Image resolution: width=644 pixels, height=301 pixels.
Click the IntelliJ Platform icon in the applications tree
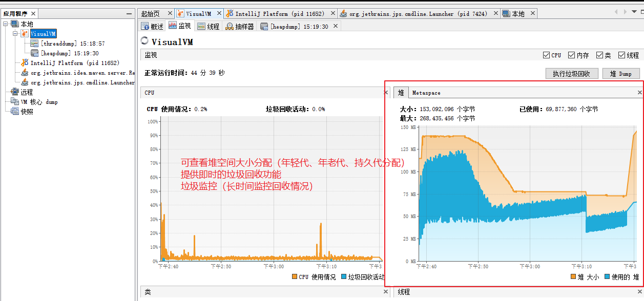[25, 63]
